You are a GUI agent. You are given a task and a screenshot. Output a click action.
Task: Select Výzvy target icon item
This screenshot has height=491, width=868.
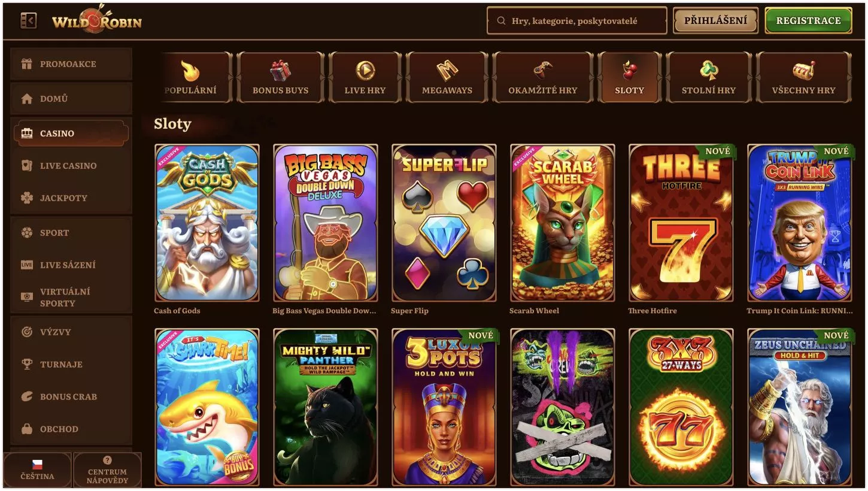[x=71, y=332]
